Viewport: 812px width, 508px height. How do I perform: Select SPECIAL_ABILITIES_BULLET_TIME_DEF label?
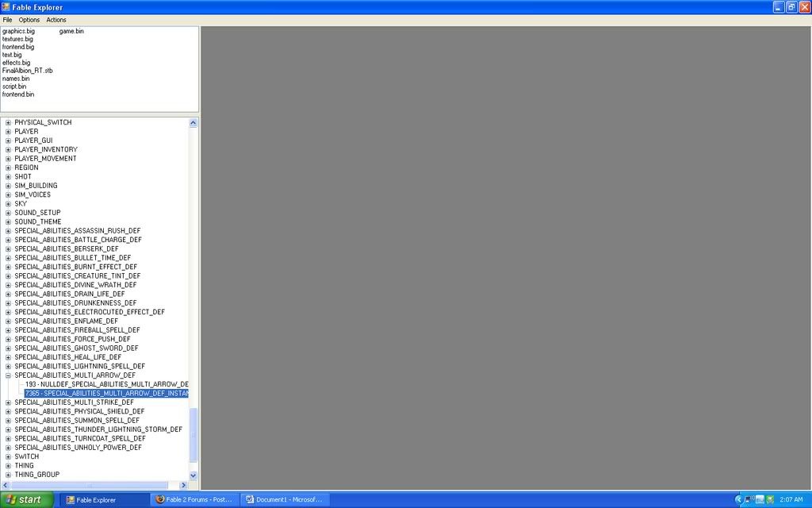tap(72, 258)
